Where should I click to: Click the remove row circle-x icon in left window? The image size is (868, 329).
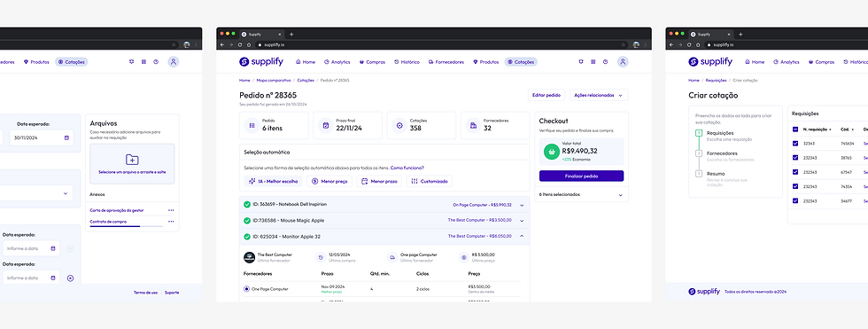coord(70,278)
